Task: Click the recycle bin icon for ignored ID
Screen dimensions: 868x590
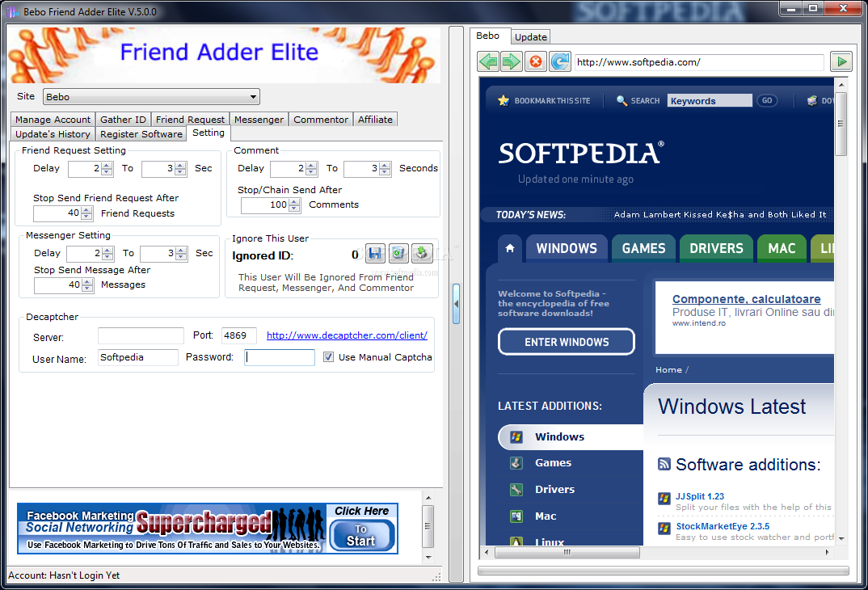Action: pyautogui.click(x=398, y=254)
